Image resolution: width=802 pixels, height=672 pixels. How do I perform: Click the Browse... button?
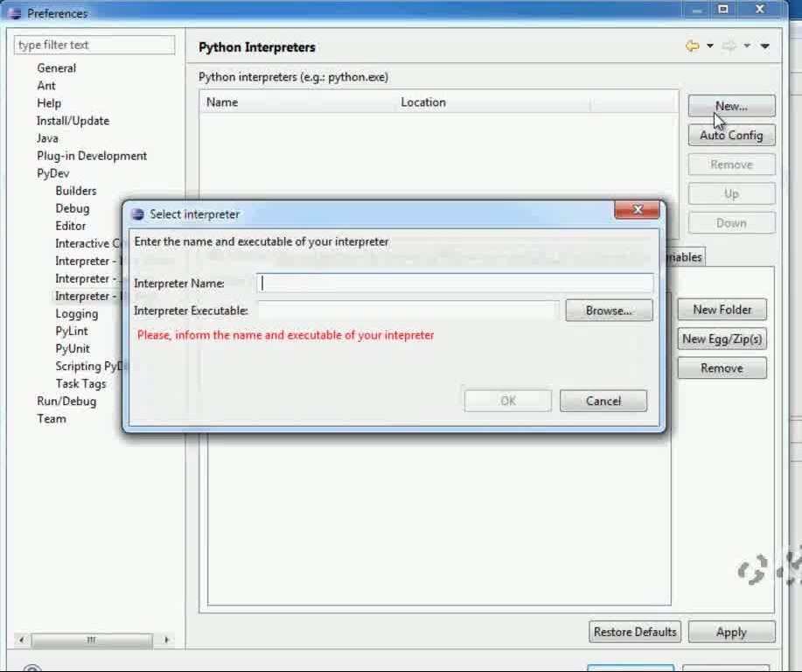click(x=609, y=311)
